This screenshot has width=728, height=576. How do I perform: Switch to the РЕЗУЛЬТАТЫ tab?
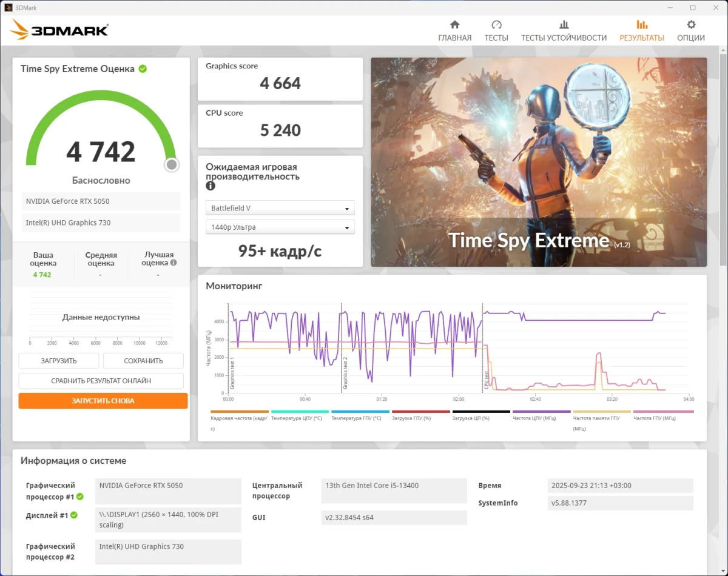(642, 37)
